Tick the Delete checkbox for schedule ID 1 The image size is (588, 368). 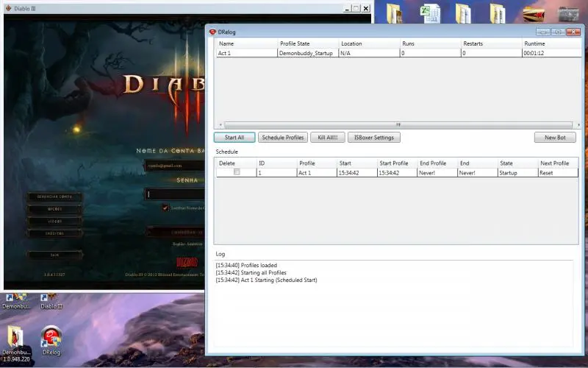(237, 172)
